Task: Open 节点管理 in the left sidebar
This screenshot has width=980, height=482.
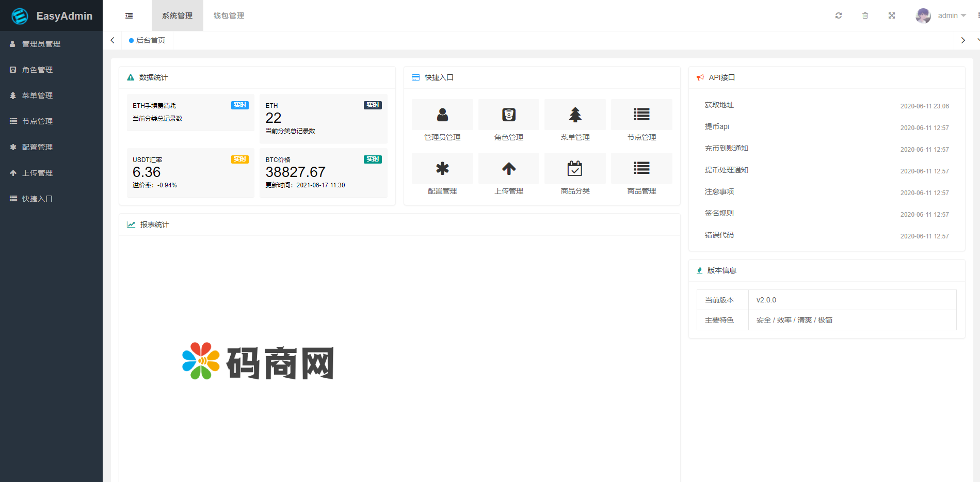Action: coord(37,121)
